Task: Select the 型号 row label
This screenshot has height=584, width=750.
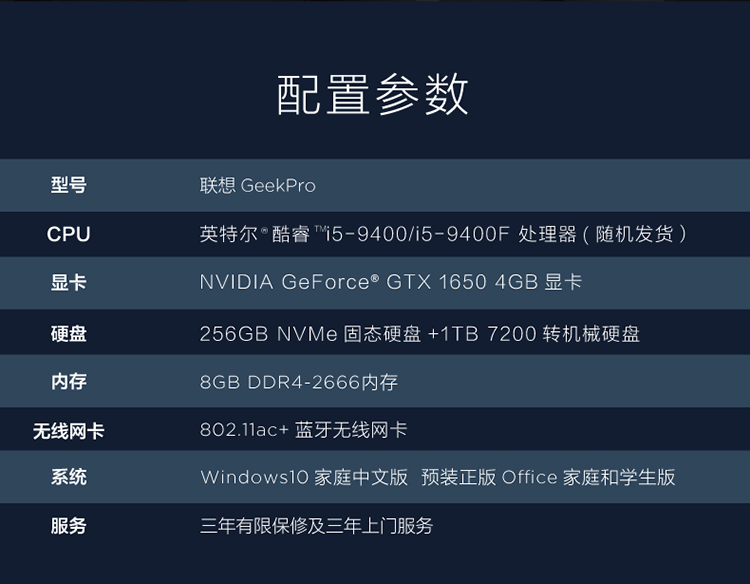Action: click(x=68, y=185)
